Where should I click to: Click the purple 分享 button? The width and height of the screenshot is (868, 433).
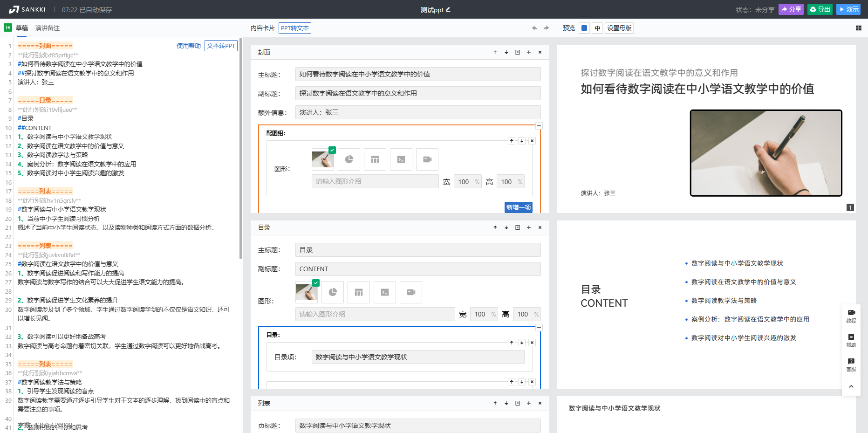coord(791,9)
